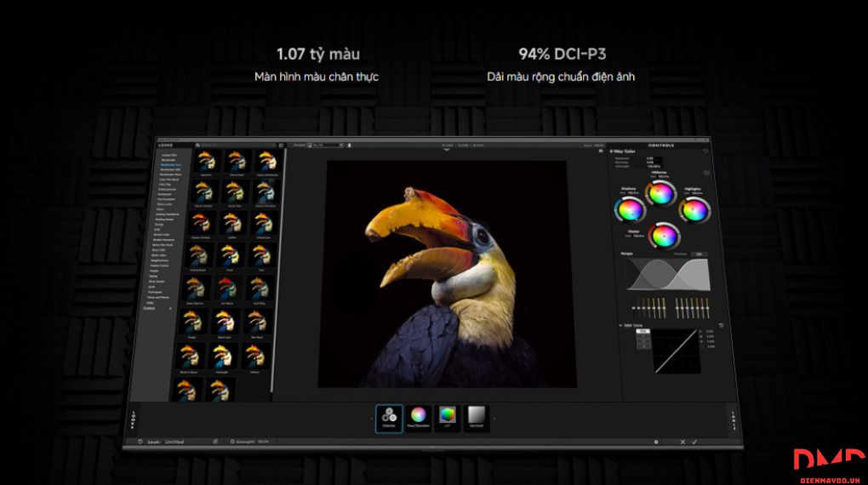Click the view icon beside the Looks search box
This screenshot has height=485, width=868.
coord(281,145)
